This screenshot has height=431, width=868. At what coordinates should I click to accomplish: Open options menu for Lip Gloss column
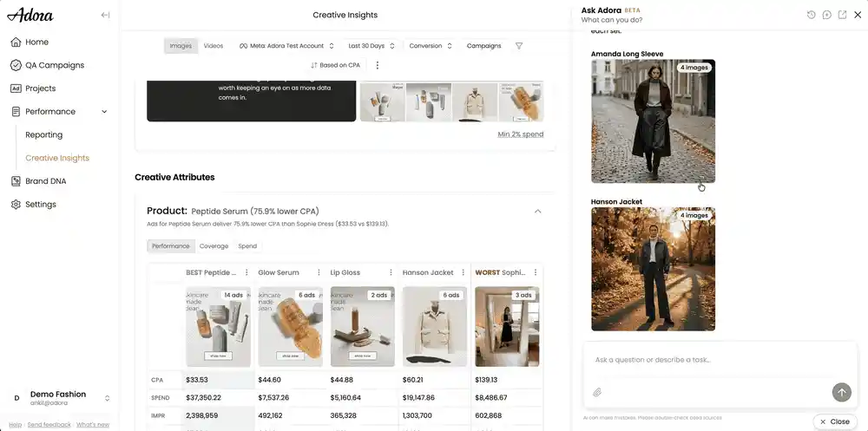pos(391,273)
